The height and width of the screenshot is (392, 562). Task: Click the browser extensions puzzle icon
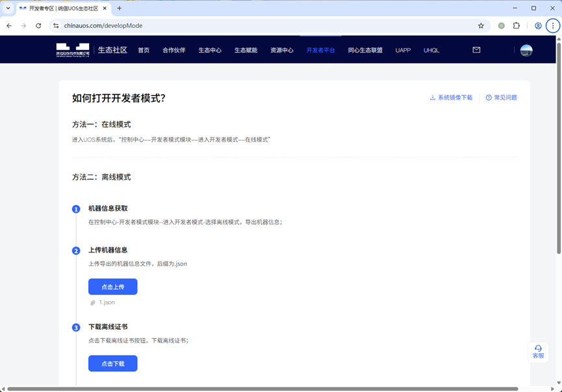[517, 25]
